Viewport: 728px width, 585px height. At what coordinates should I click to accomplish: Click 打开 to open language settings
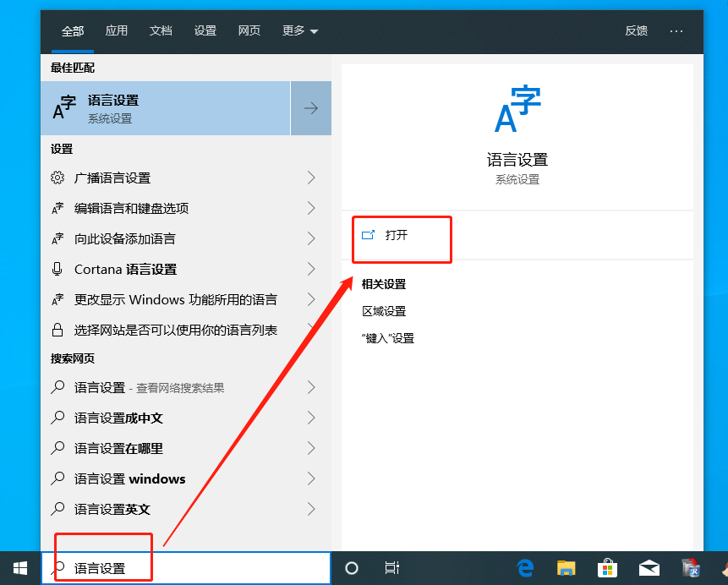[396, 235]
